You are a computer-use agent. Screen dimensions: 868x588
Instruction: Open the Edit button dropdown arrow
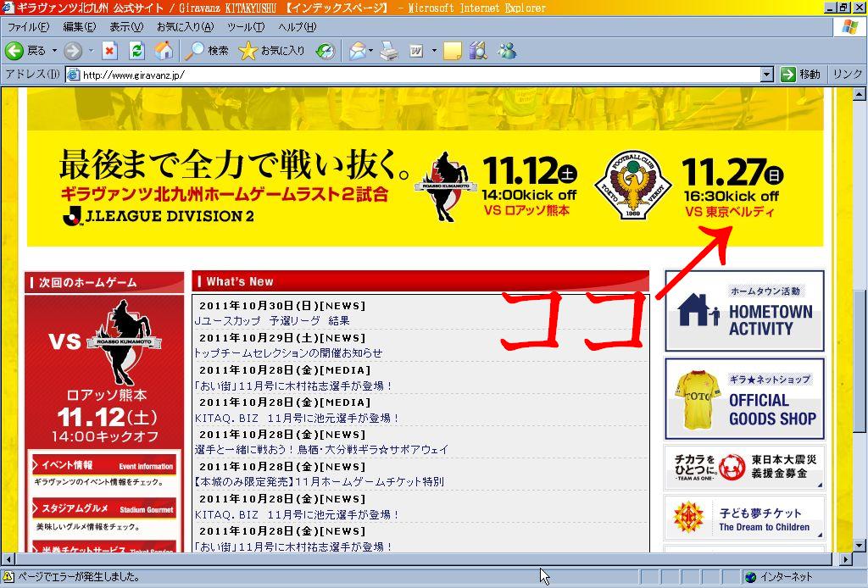[433, 51]
